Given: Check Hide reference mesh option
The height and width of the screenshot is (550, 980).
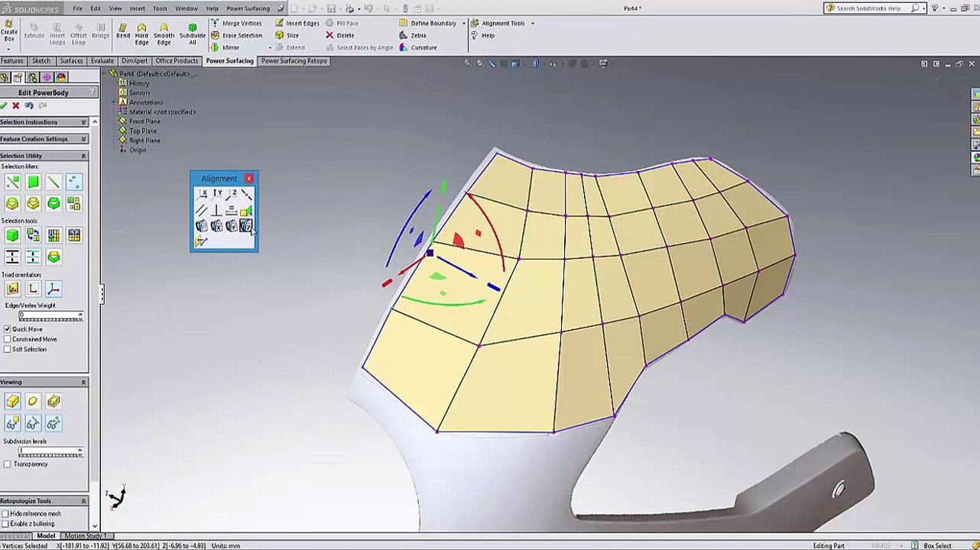Looking at the screenshot, I should 5,514.
